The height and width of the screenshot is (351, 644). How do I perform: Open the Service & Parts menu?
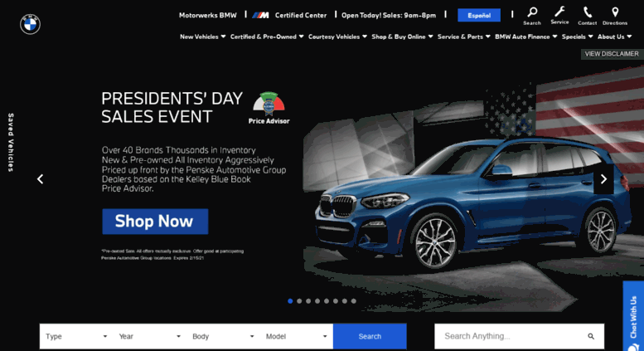pos(463,37)
